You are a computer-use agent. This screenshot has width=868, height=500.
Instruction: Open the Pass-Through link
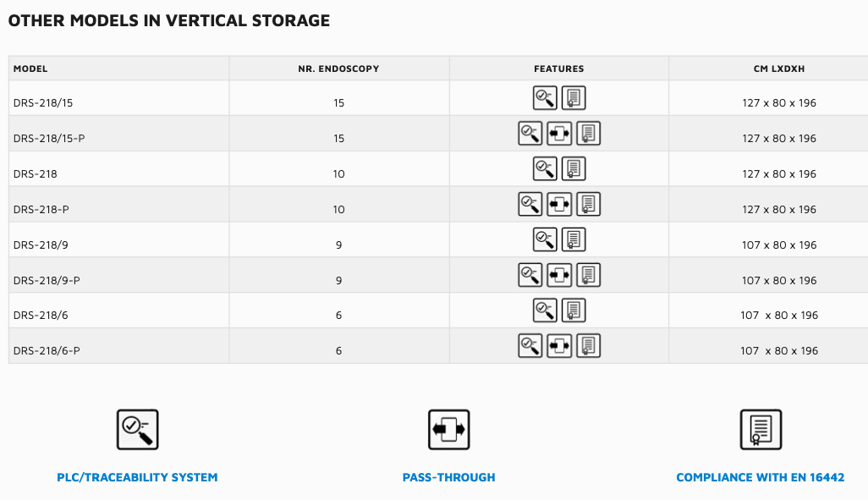[449, 477]
